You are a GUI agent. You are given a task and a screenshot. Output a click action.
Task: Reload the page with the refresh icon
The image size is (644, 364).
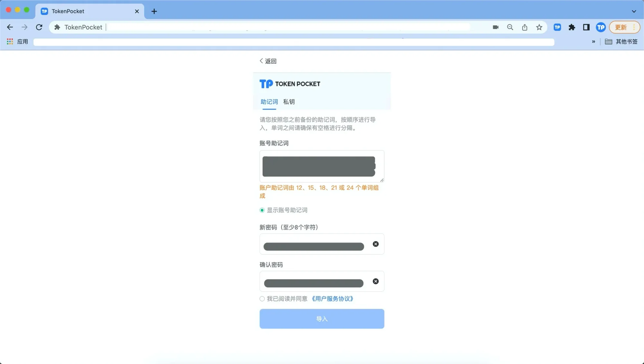[39, 27]
